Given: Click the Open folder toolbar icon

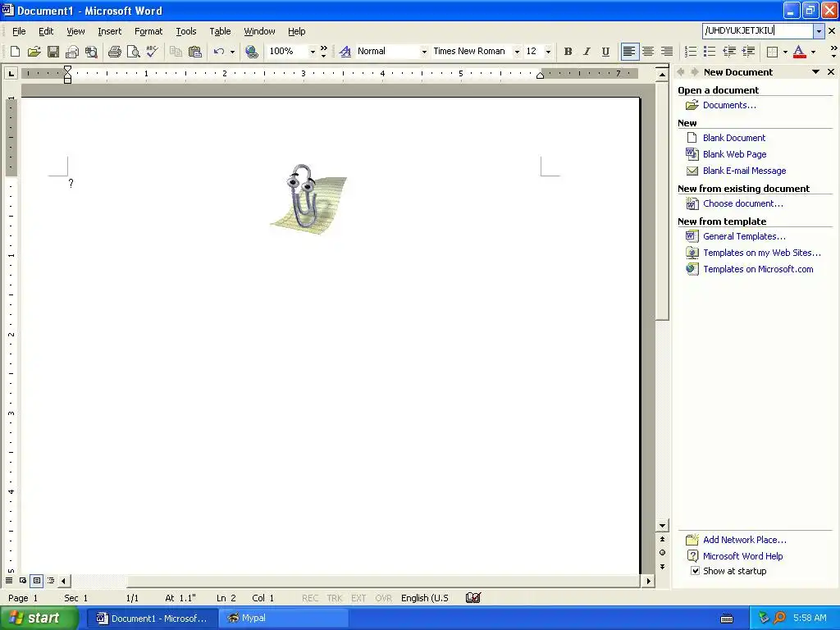Looking at the screenshot, I should (34, 52).
